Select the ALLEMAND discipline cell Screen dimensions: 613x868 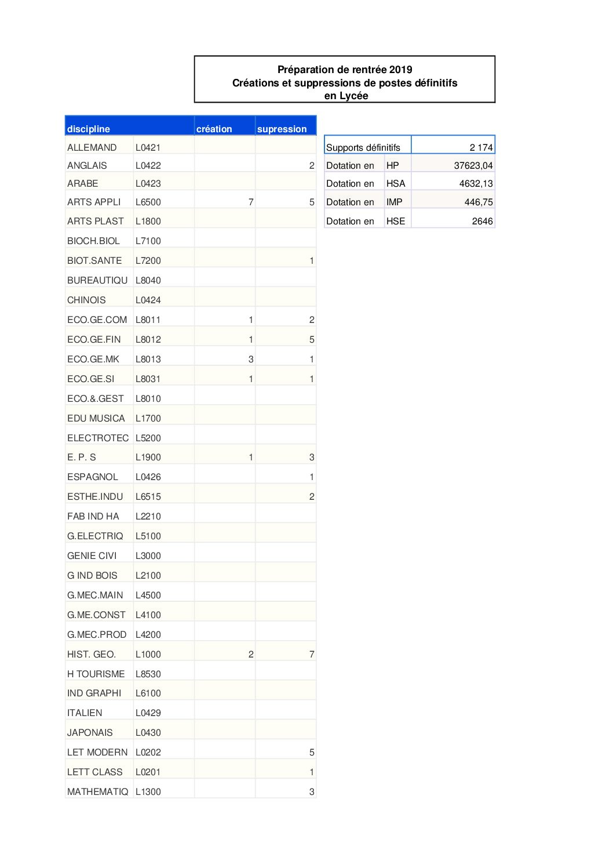(99, 145)
